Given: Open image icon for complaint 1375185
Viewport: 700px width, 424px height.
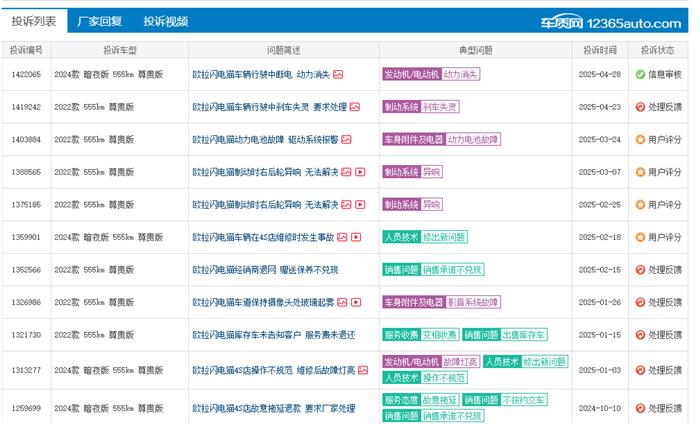Looking at the screenshot, I should [x=346, y=205].
